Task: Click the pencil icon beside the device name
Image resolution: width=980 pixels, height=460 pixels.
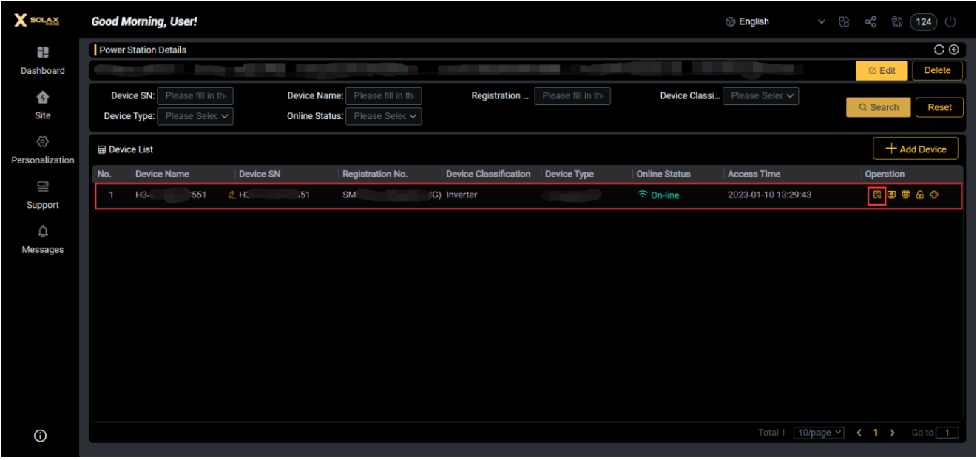Action: coord(232,195)
